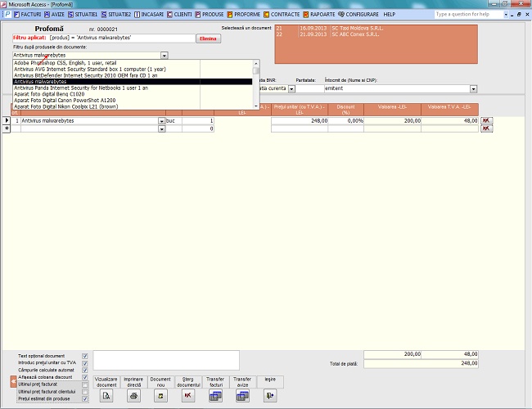This screenshot has width=532, height=409.
Task: Open the PRODUSE menu
Action: (x=210, y=14)
